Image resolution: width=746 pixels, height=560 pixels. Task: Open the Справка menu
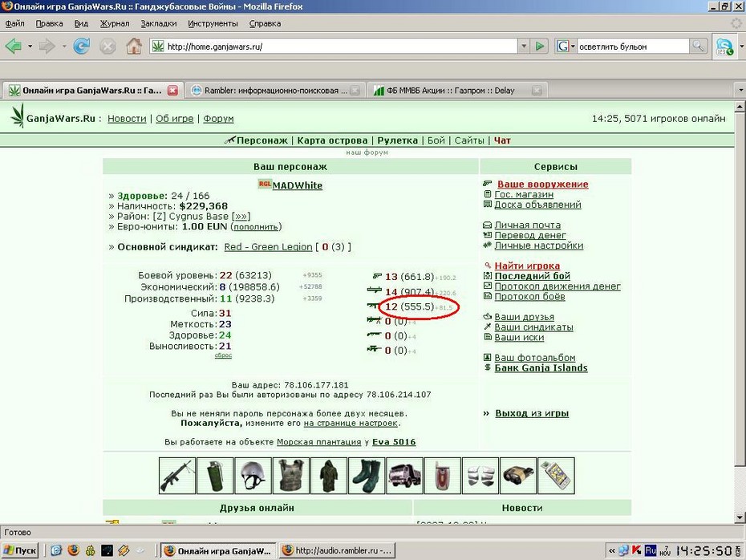(265, 23)
